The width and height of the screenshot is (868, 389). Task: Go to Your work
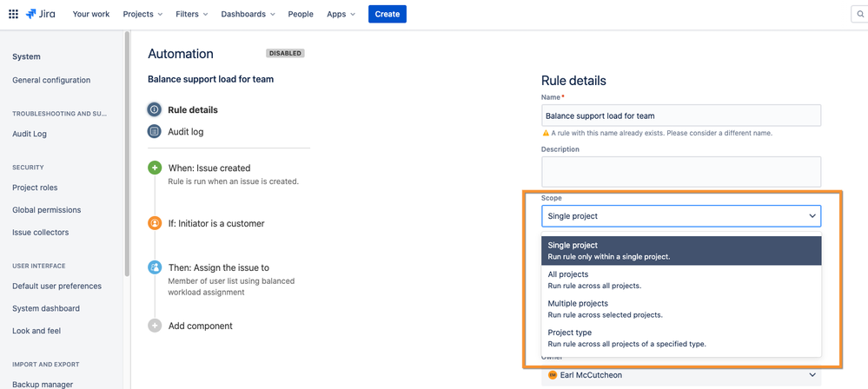pyautogui.click(x=91, y=15)
